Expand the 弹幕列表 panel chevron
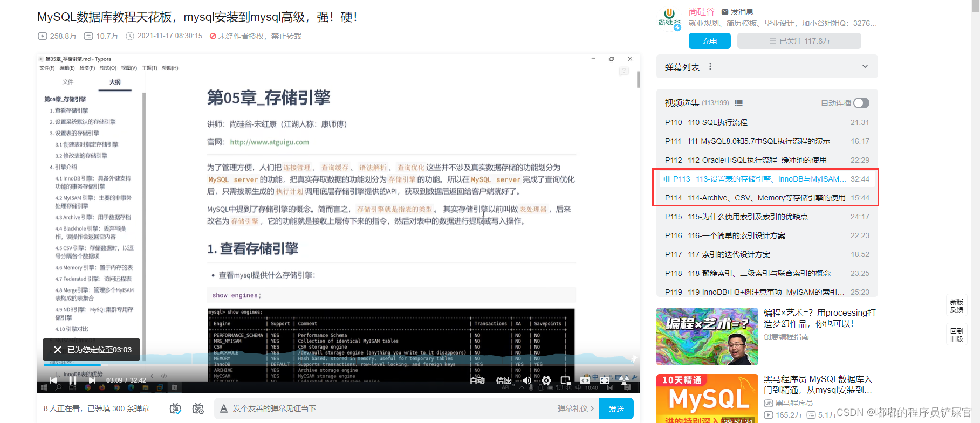Screen dimensions: 980x423 pos(865,67)
